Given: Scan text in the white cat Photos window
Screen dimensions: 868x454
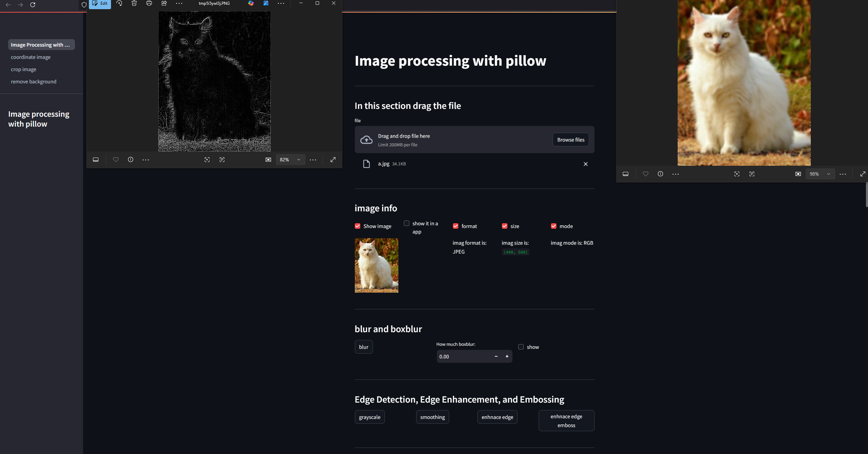Looking at the screenshot, I should tap(752, 174).
